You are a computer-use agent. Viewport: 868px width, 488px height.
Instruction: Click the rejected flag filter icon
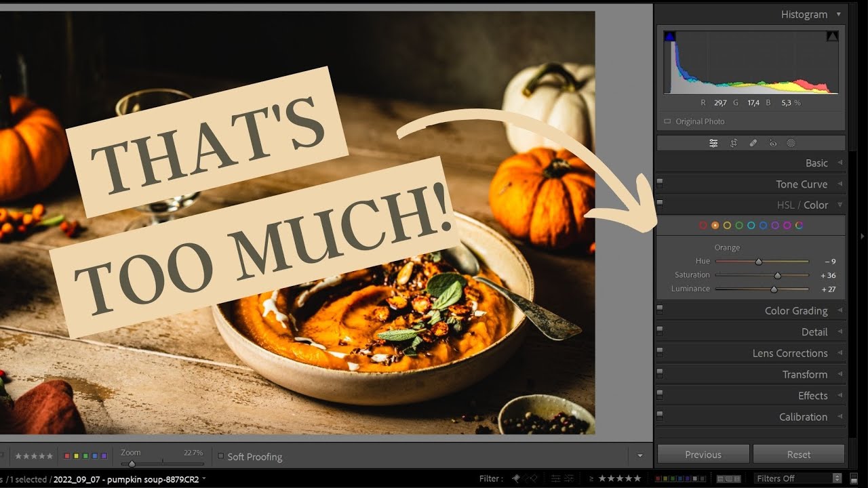[x=534, y=479]
